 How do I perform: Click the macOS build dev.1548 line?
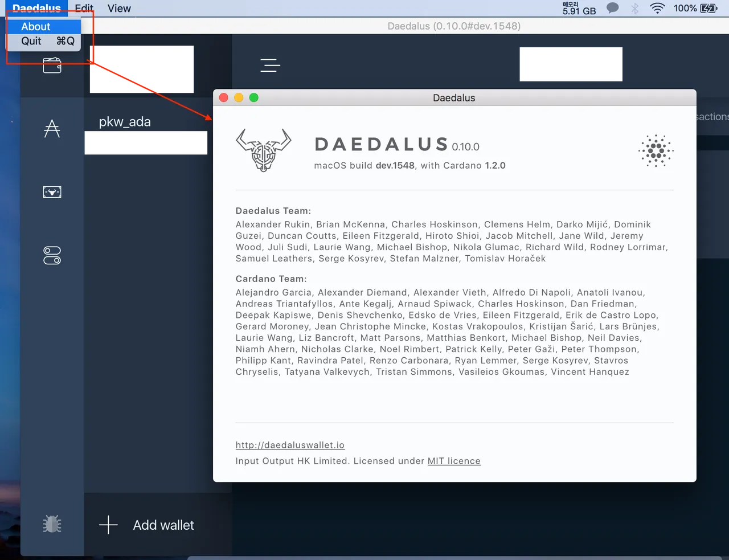click(x=409, y=165)
